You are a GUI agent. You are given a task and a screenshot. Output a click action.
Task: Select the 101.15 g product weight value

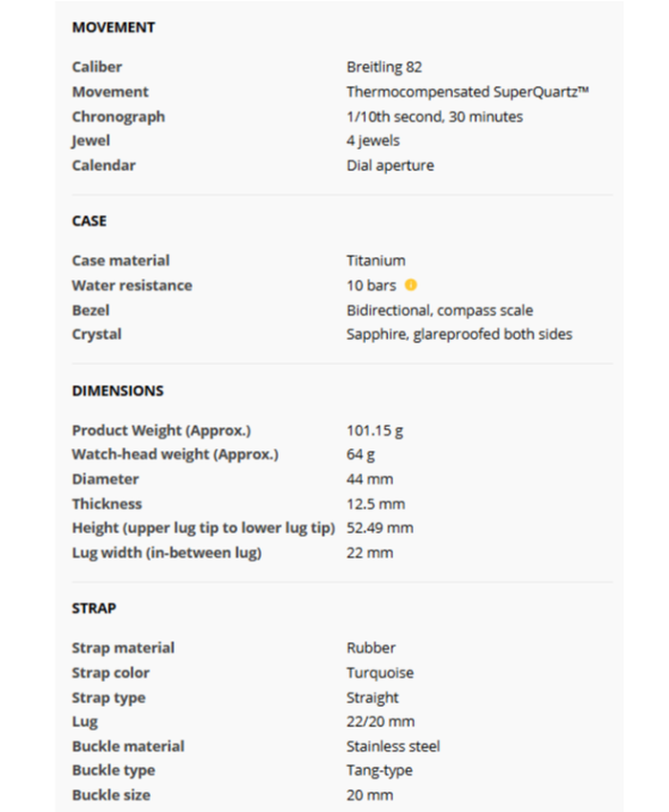tap(375, 431)
